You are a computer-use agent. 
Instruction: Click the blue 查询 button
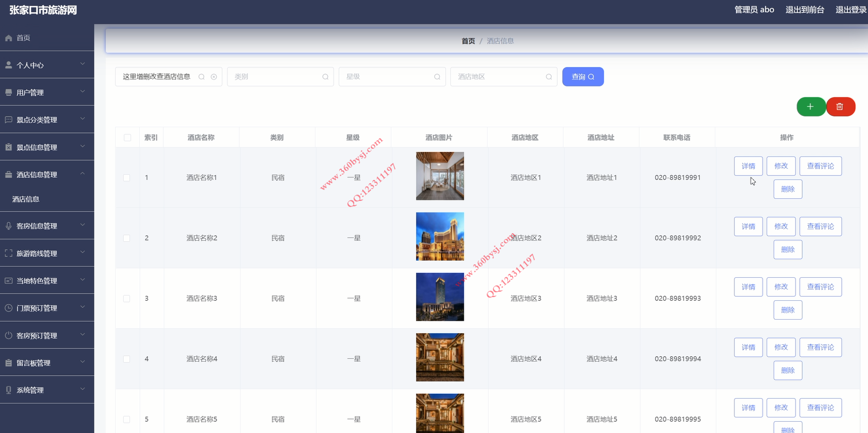point(583,77)
